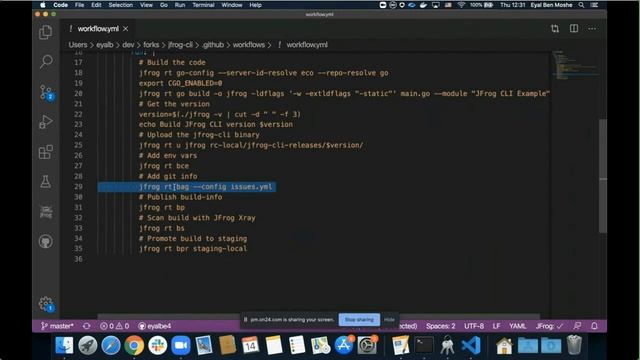Change indentation via Spaces: 2
Image resolution: width=640 pixels, height=360 pixels.
440,326
